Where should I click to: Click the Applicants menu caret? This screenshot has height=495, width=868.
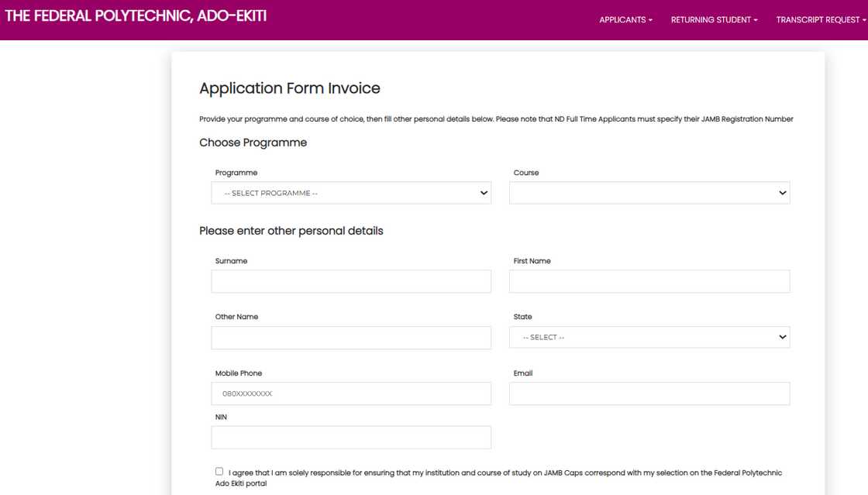(x=651, y=20)
